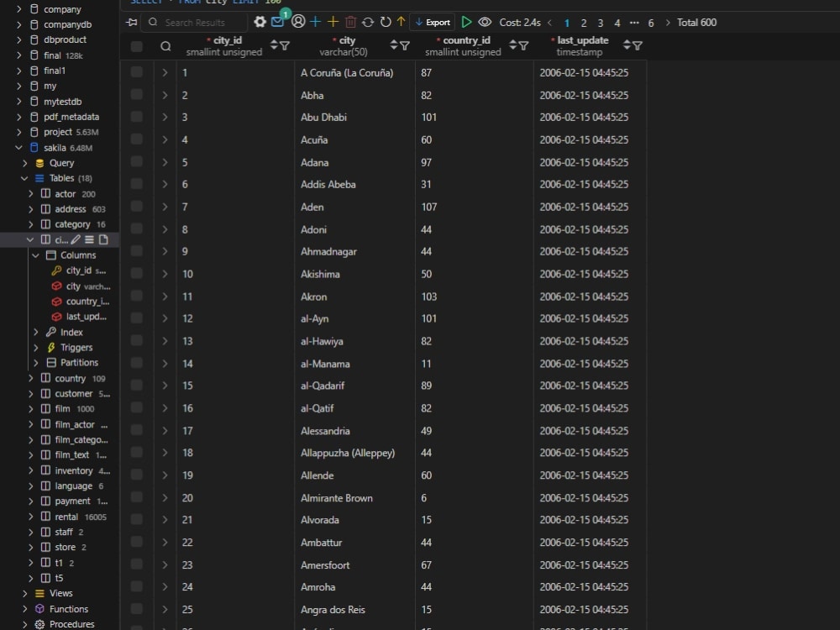Expand the actor table node
The image size is (840, 630).
coord(30,193)
